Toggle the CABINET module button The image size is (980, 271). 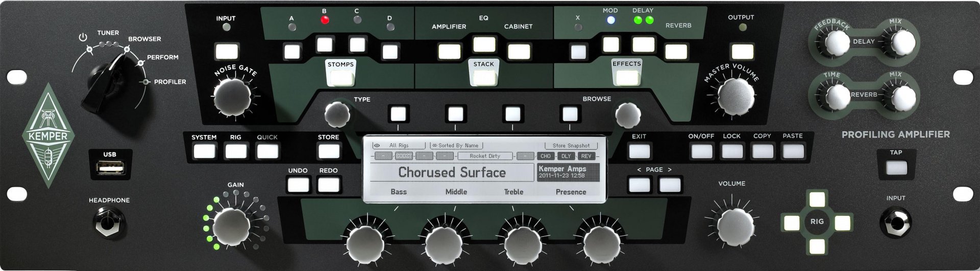pyautogui.click(x=519, y=52)
